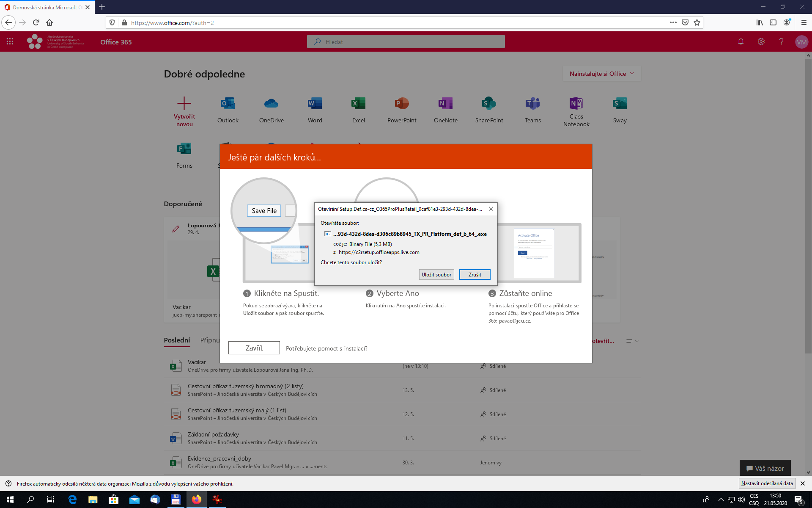The height and width of the screenshot is (508, 812).
Task: Click Zavřít in the install steps dialog
Action: [x=254, y=348]
